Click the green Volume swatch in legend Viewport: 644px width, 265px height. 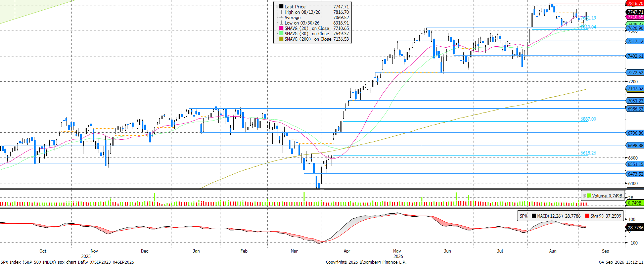tap(589, 195)
